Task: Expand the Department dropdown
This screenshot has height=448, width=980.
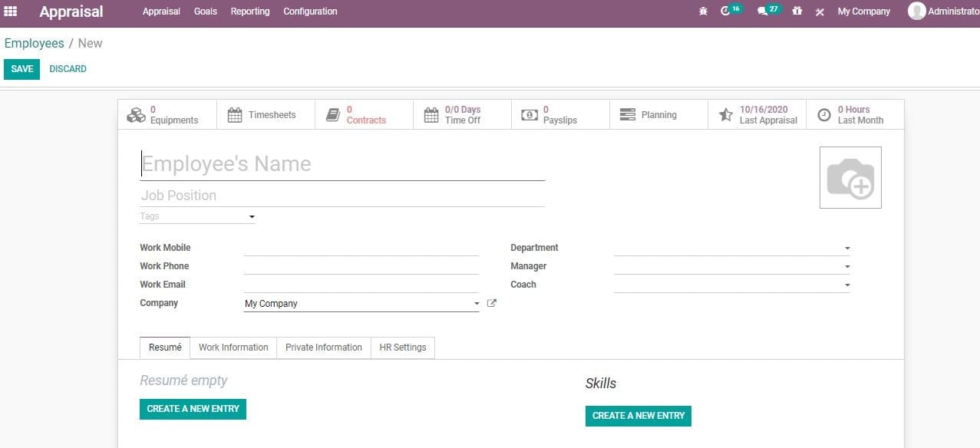Action: 847,249
